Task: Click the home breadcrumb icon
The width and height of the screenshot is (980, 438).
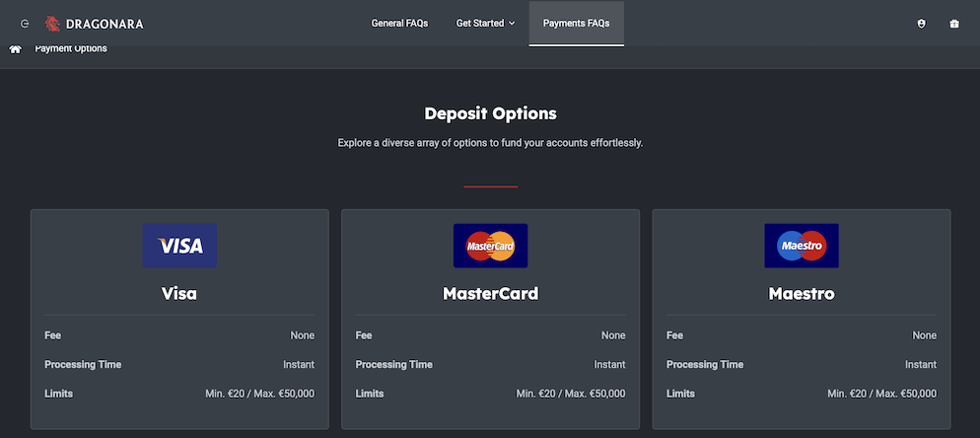Action: (x=16, y=48)
